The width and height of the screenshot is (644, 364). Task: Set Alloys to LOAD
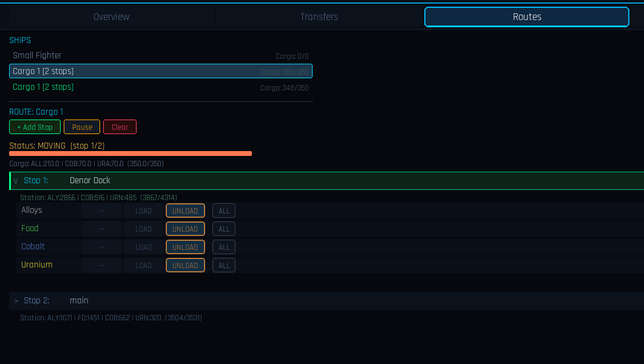pyautogui.click(x=143, y=211)
